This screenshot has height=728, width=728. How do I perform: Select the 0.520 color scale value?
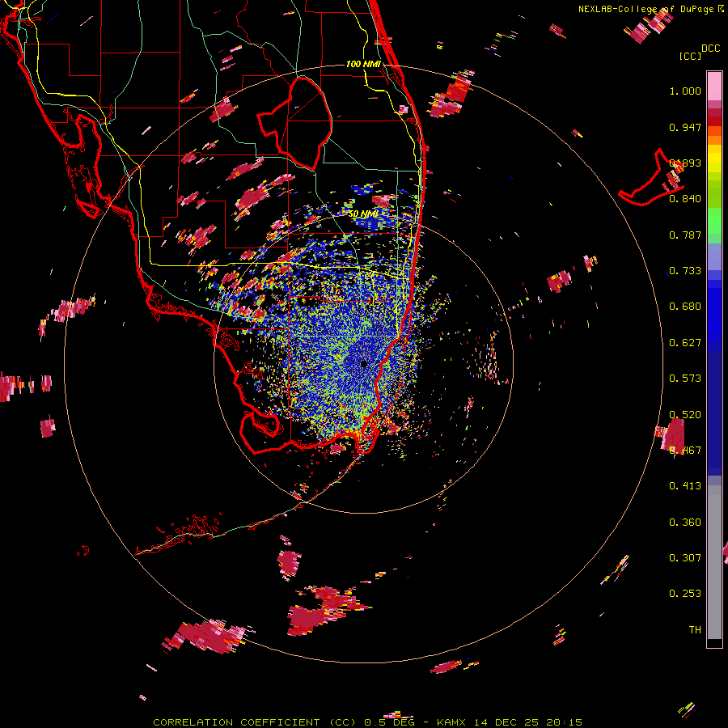coord(685,415)
